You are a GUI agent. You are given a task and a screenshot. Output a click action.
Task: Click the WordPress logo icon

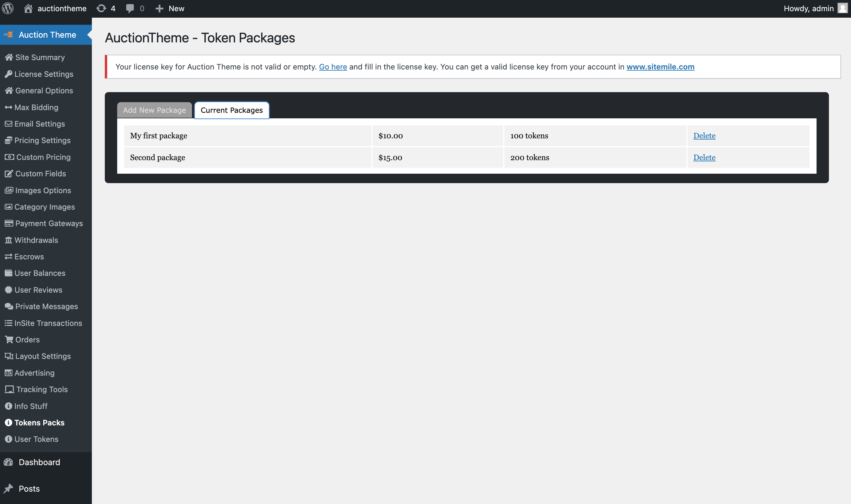pos(8,9)
